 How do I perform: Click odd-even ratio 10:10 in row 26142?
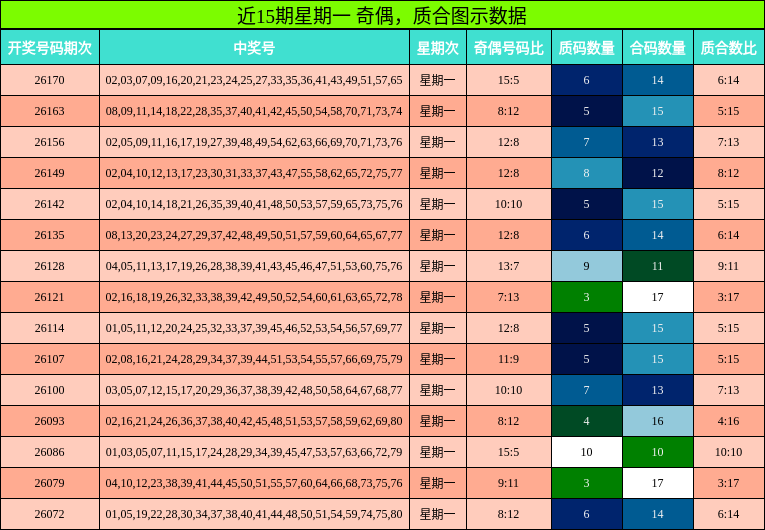(509, 204)
